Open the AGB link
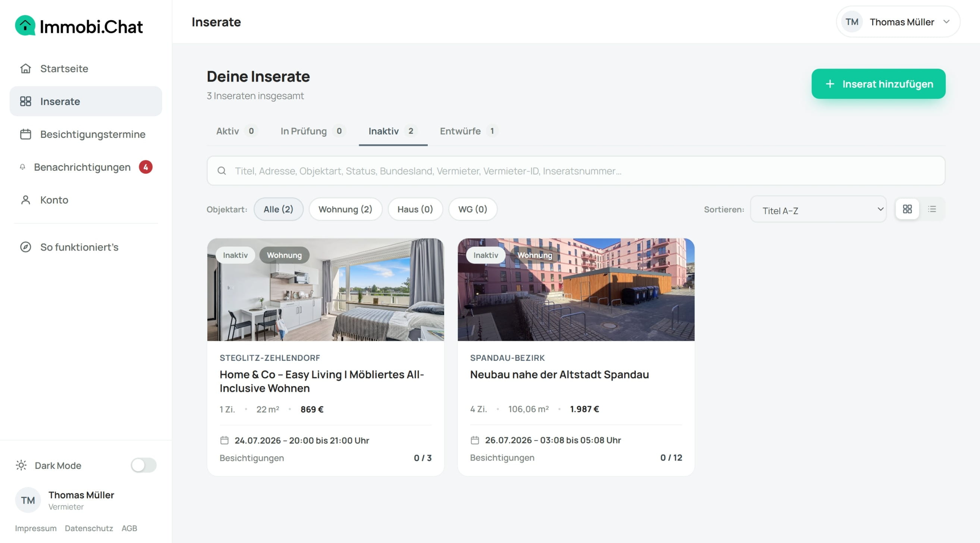The height and width of the screenshot is (543, 980). (x=129, y=528)
